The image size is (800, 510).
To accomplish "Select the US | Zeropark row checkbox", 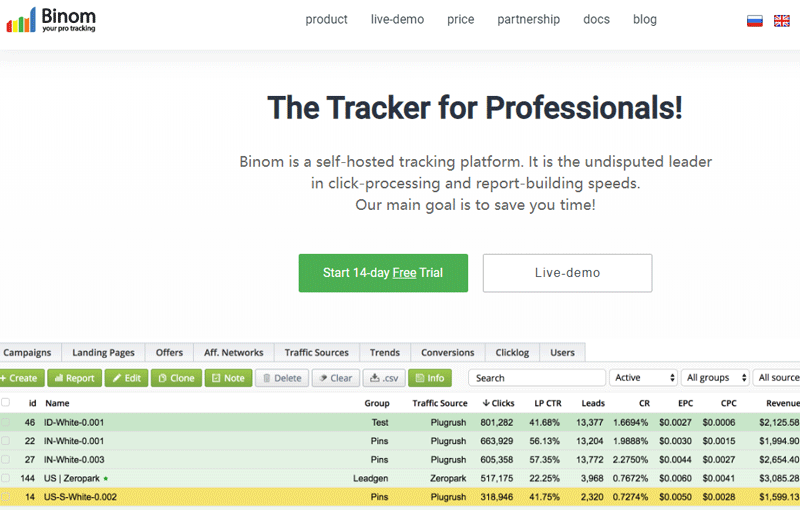I will (6, 478).
